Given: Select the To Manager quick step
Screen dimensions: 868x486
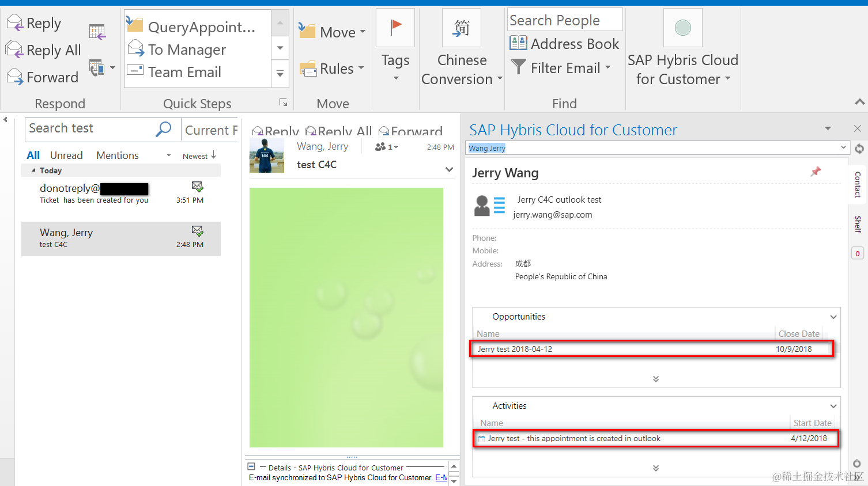Looking at the screenshot, I should point(177,50).
